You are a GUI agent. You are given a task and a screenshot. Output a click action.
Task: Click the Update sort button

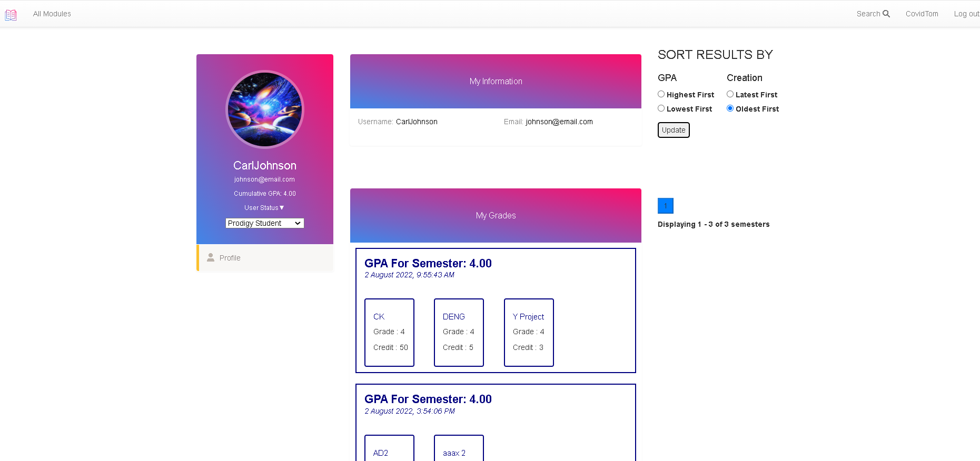(x=674, y=130)
